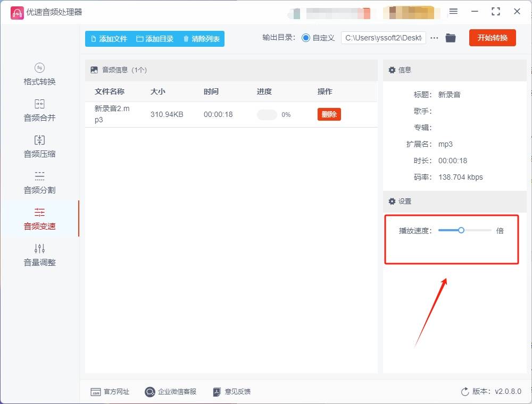Click the 音频信息 picture icon

tap(94, 70)
